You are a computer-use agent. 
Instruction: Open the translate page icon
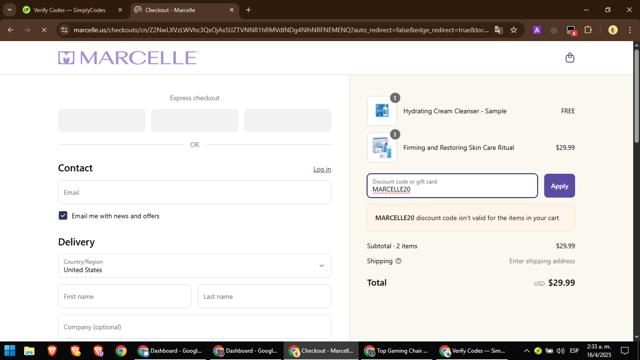pos(498,30)
